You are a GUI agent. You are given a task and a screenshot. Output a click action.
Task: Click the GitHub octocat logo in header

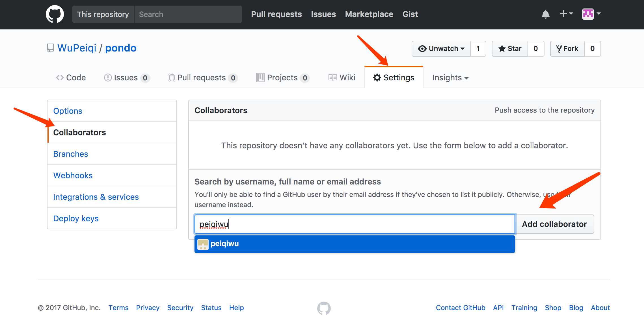55,14
